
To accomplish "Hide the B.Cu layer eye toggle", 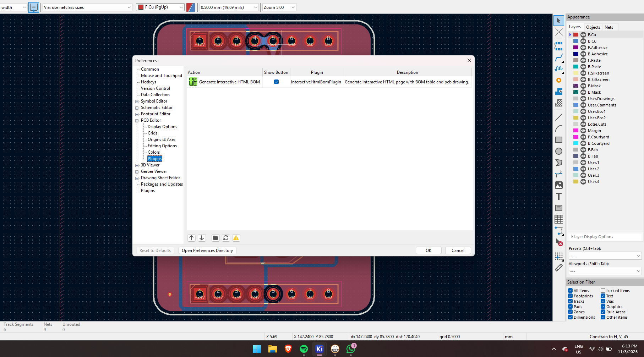I will (x=583, y=41).
